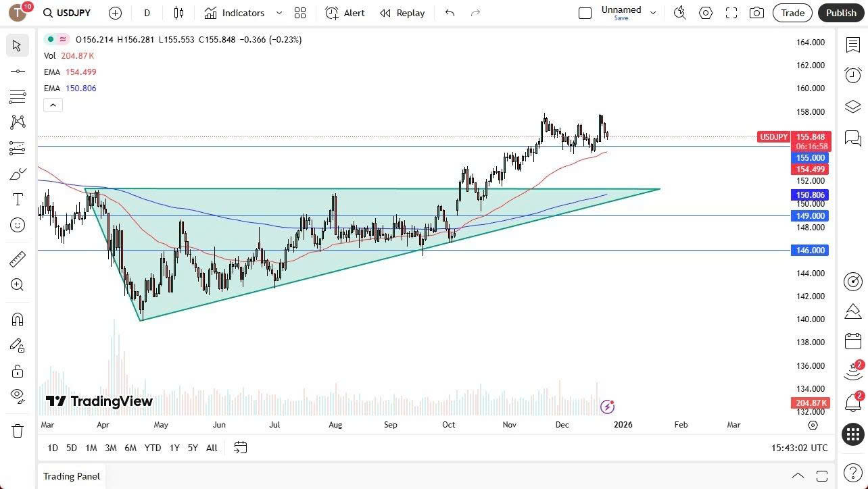868x489 pixels.
Task: Open the USDJPY symbol search field
Action: 66,13
